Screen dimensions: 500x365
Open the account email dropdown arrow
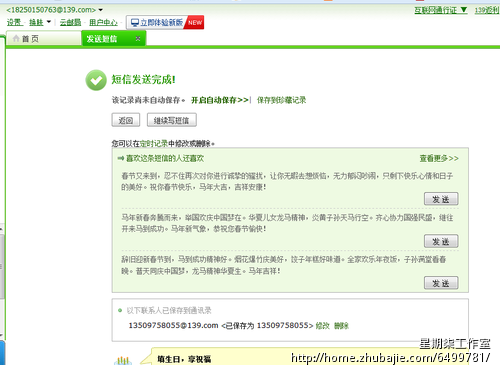click(101, 10)
